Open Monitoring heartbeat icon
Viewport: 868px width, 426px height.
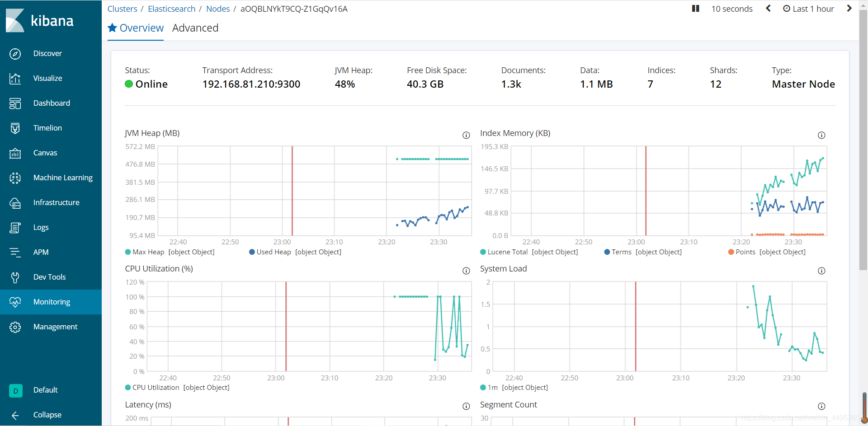click(15, 302)
